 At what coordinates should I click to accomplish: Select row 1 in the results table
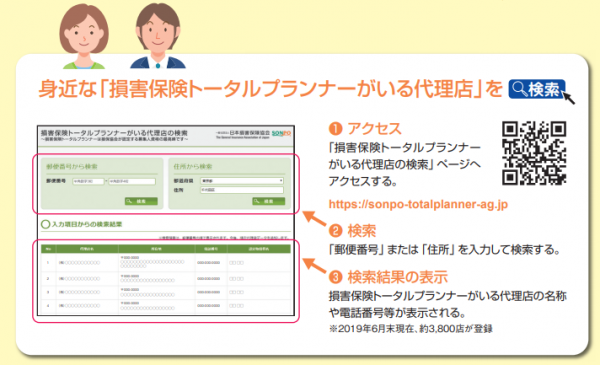pos(166,263)
